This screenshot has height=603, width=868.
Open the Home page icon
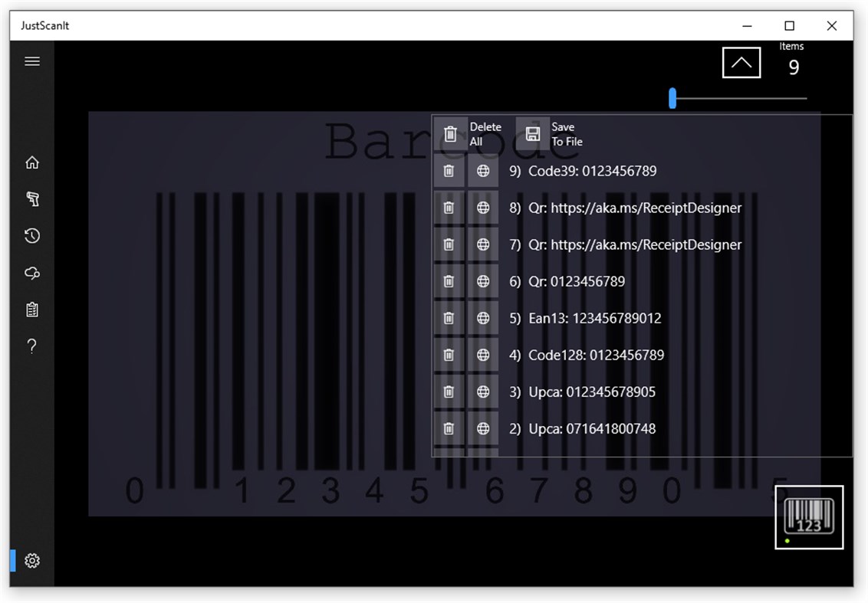click(x=31, y=162)
